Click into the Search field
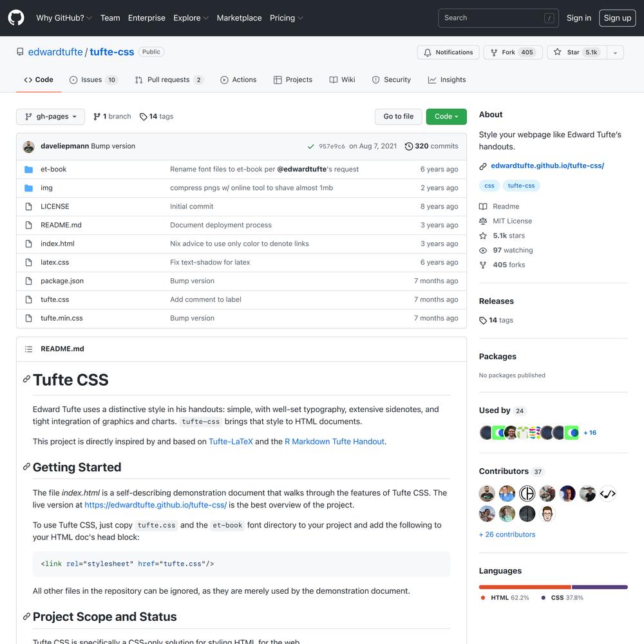Screen dimensions: 644x644 click(x=498, y=18)
